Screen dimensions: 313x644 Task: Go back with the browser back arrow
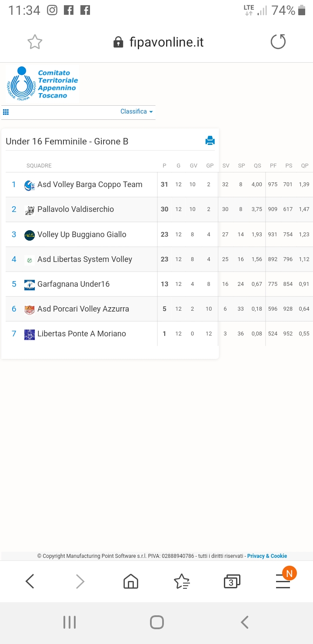tap(30, 581)
